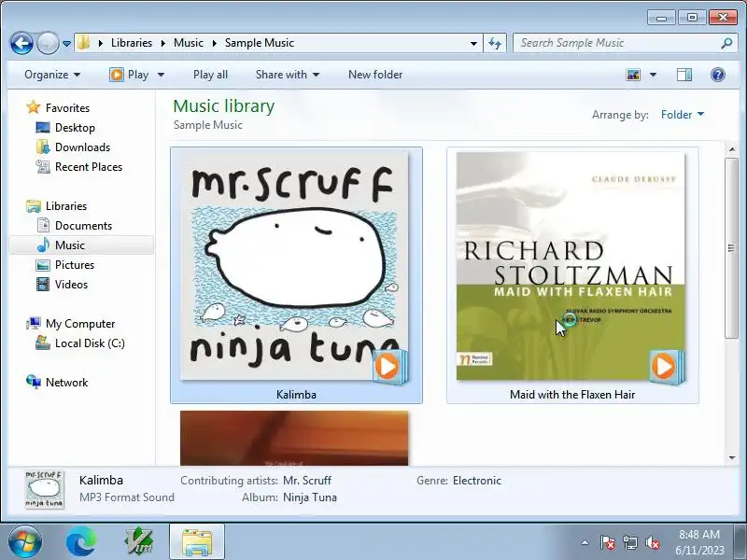This screenshot has width=747, height=560.
Task: Click the magnifier search icon
Action: pos(726,43)
